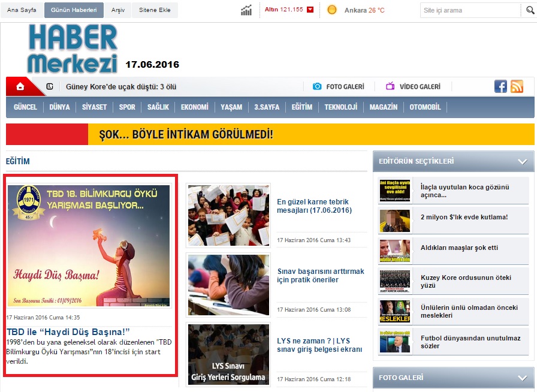Click the red home icon

click(x=20, y=87)
